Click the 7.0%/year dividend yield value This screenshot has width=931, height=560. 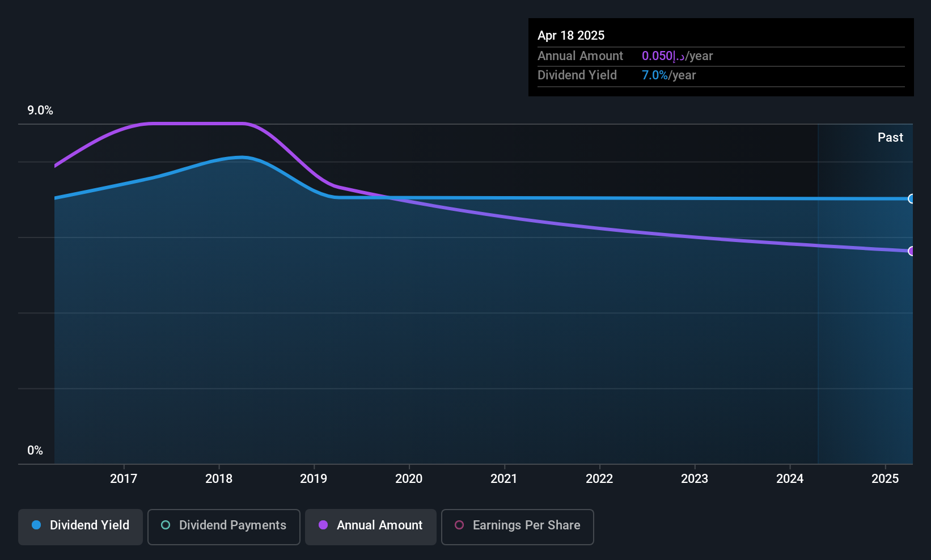[668, 75]
